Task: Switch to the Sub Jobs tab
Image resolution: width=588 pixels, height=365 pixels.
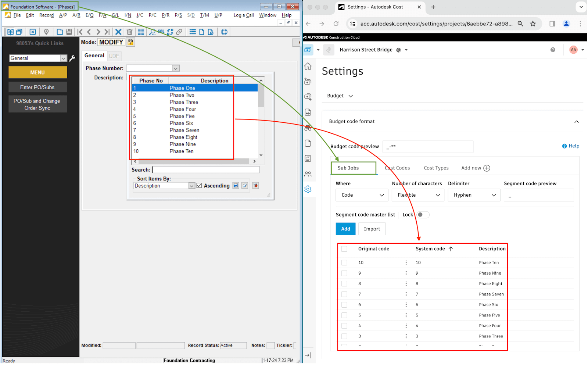Action: (x=348, y=168)
